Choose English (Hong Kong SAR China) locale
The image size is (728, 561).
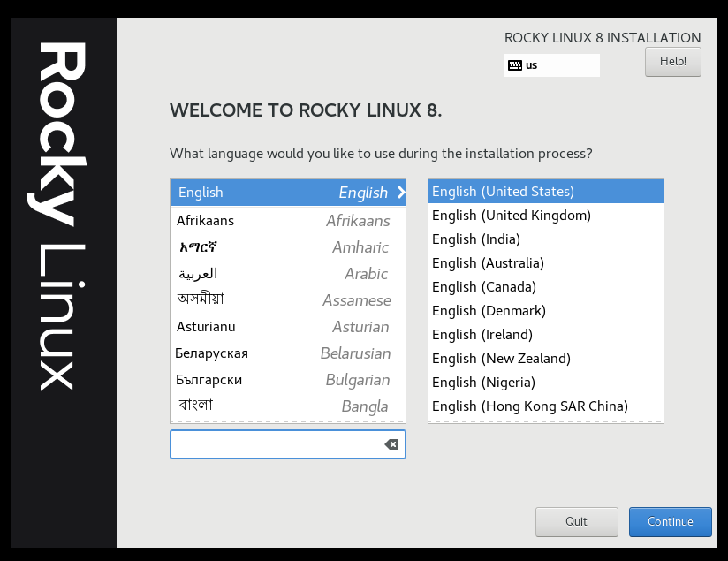545,406
